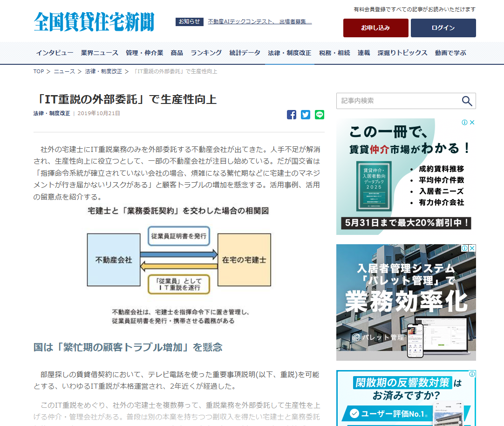Image resolution: width=504 pixels, height=426 pixels.
Task: Click the 全国賃貸住宅新聞 site logo
Action: coord(94,21)
